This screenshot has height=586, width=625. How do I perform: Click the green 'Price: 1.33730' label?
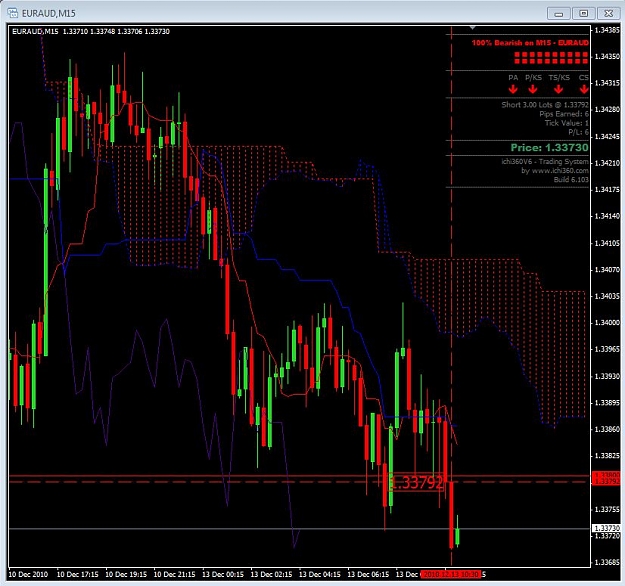[x=549, y=147]
